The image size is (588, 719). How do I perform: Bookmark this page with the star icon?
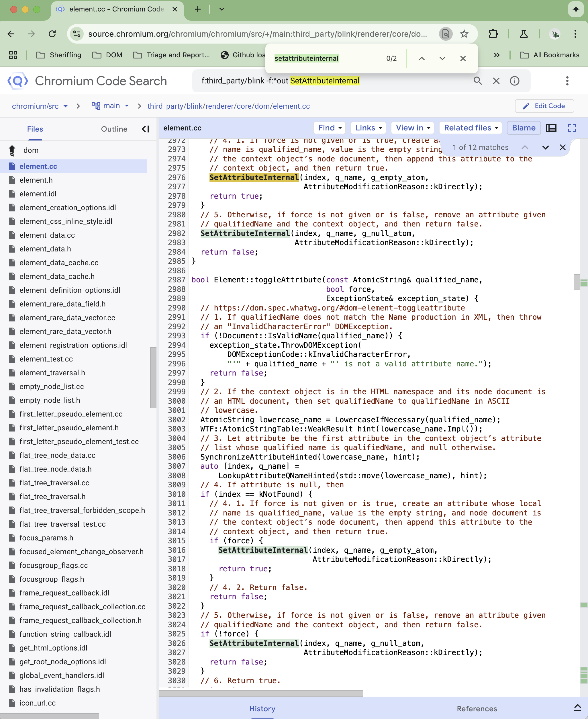[x=464, y=34]
